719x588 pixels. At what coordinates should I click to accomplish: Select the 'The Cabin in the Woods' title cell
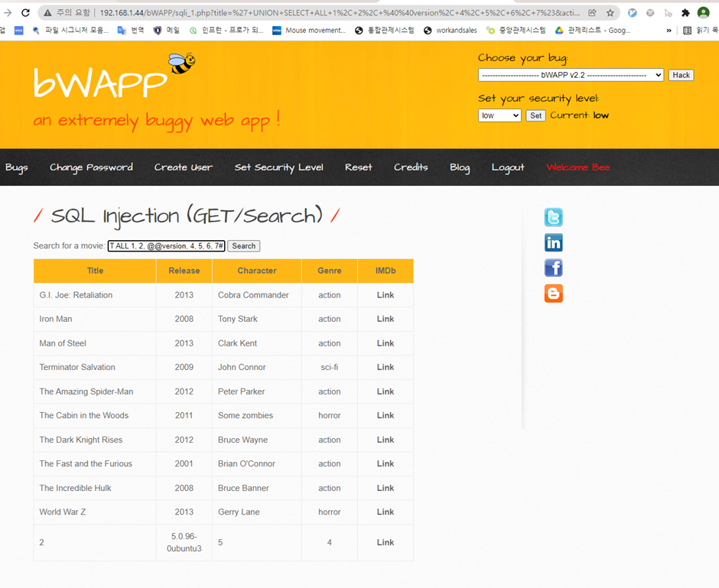coord(95,416)
